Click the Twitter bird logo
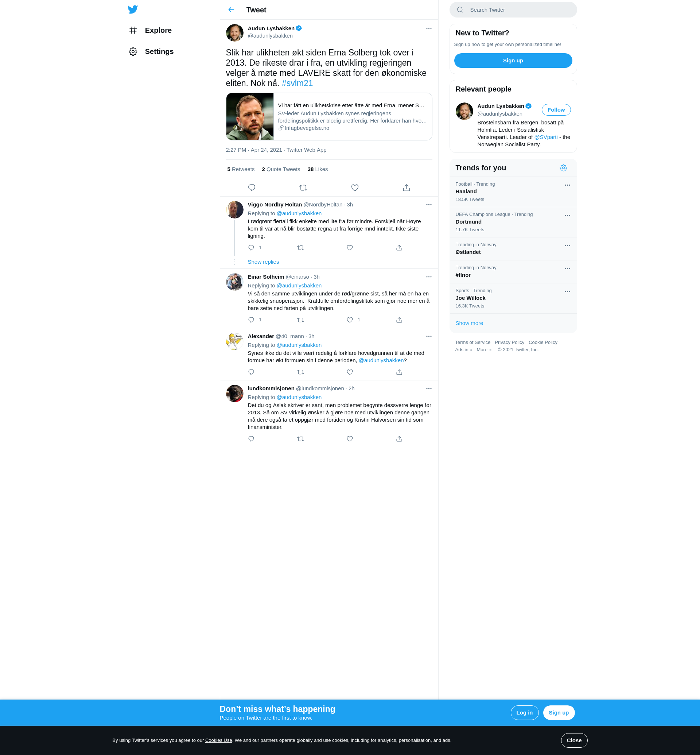 pyautogui.click(x=133, y=9)
